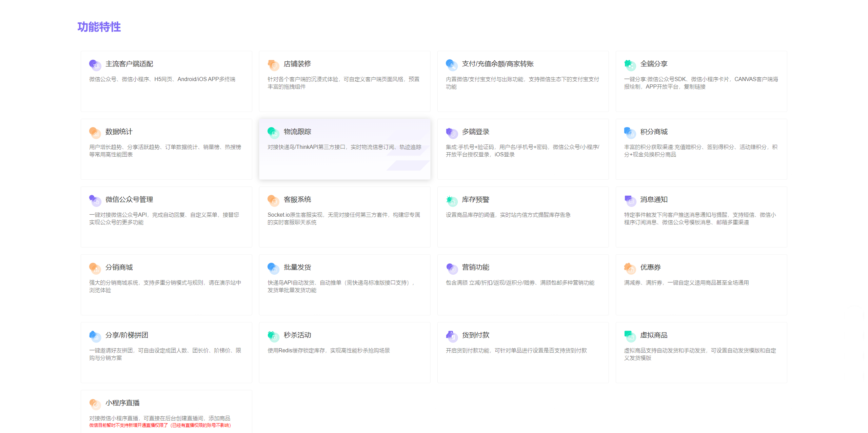Viewport: 868px width, 433px height.
Task: Select the 批量发货 title text
Action: 297,267
